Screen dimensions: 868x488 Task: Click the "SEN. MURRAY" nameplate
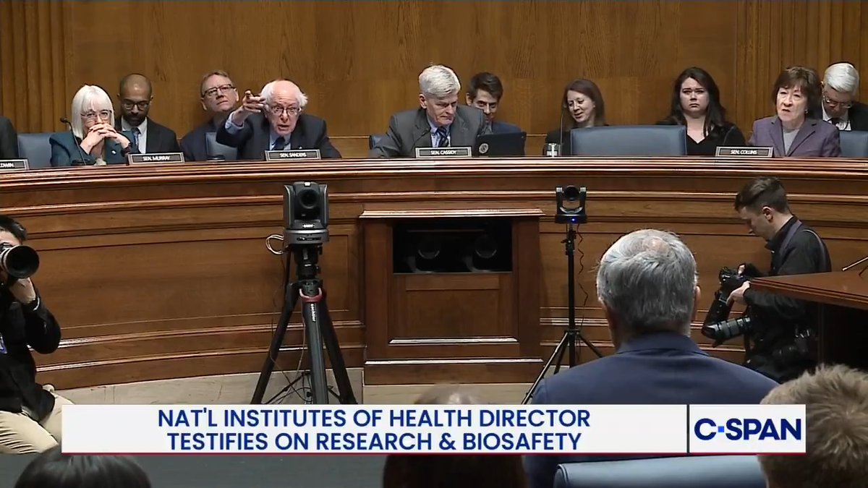point(156,158)
